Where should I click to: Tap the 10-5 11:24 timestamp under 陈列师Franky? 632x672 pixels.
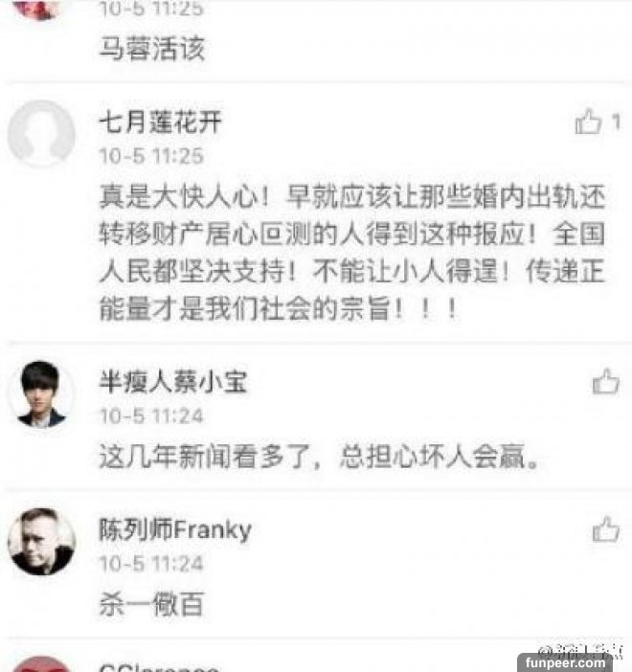151,564
